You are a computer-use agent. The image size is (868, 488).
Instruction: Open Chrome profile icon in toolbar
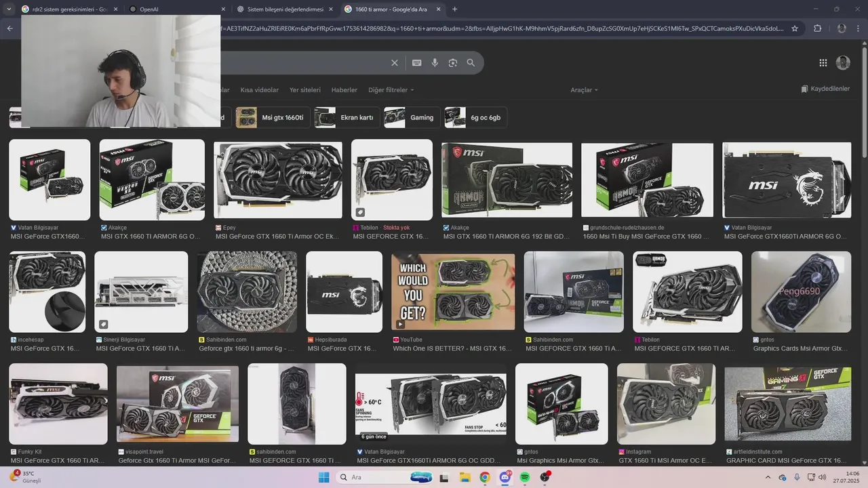(x=842, y=28)
